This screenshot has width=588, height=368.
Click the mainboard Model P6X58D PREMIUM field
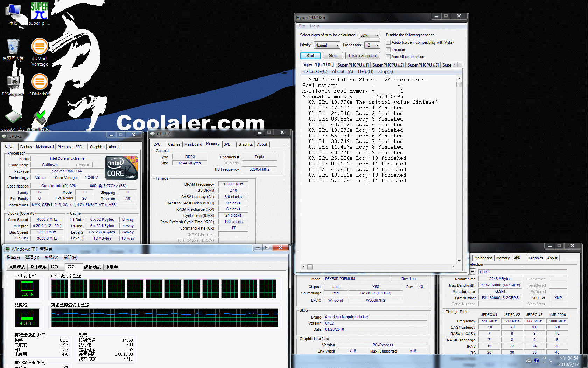pos(357,279)
